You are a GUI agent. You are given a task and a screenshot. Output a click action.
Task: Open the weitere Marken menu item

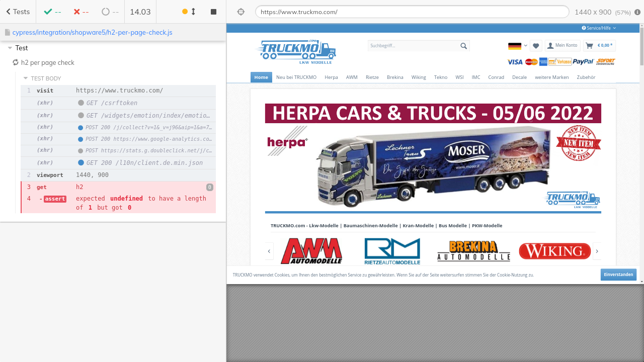click(x=551, y=77)
